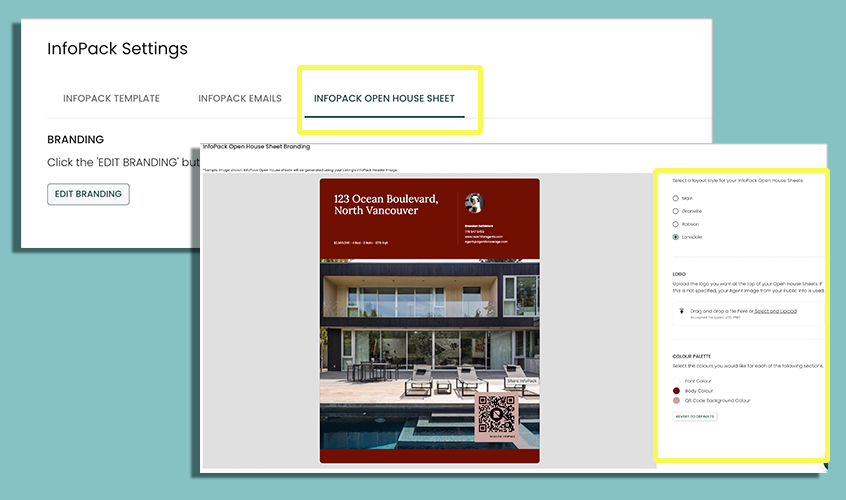The height and width of the screenshot is (500, 846).
Task: Choose the Robson layout option
Action: click(x=676, y=225)
